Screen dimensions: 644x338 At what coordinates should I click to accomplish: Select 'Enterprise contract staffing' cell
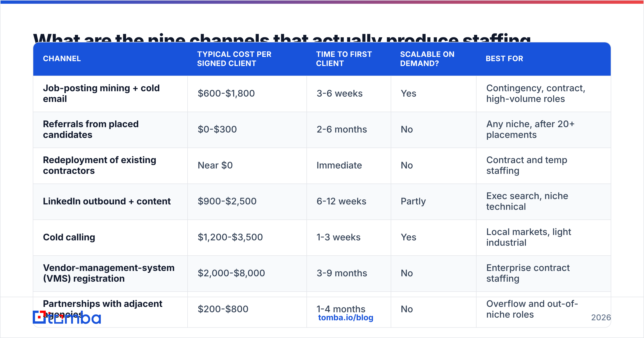point(543,273)
